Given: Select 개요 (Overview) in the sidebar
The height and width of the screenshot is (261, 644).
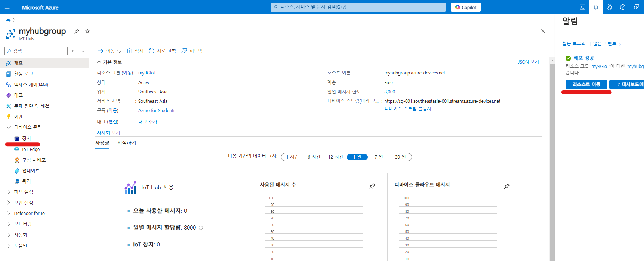Looking at the screenshot, I should click(44, 63).
